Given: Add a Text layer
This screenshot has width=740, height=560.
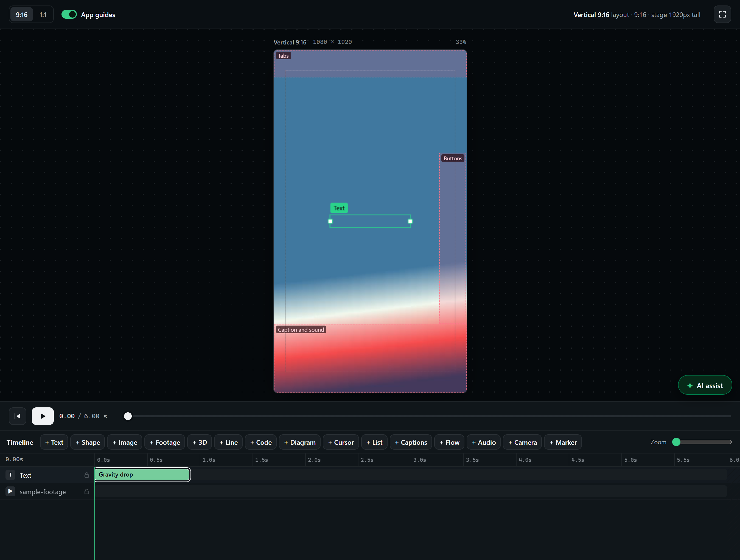Looking at the screenshot, I should coord(54,442).
